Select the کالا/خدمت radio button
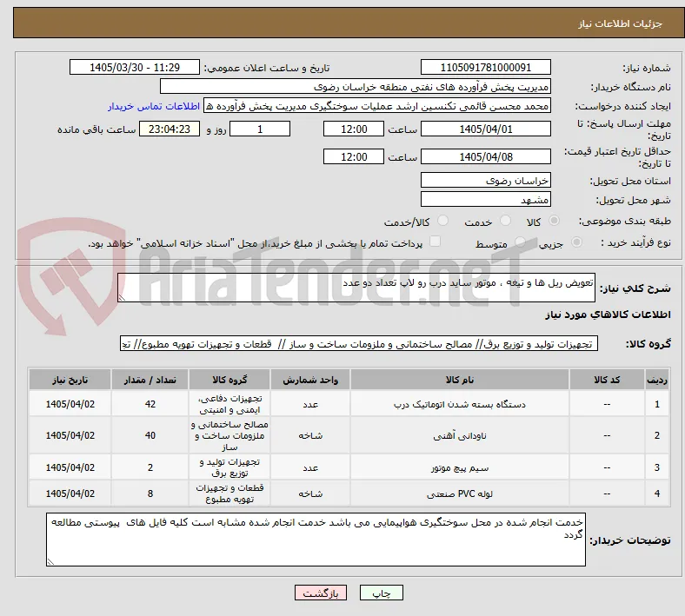The image size is (685, 616). click(443, 221)
